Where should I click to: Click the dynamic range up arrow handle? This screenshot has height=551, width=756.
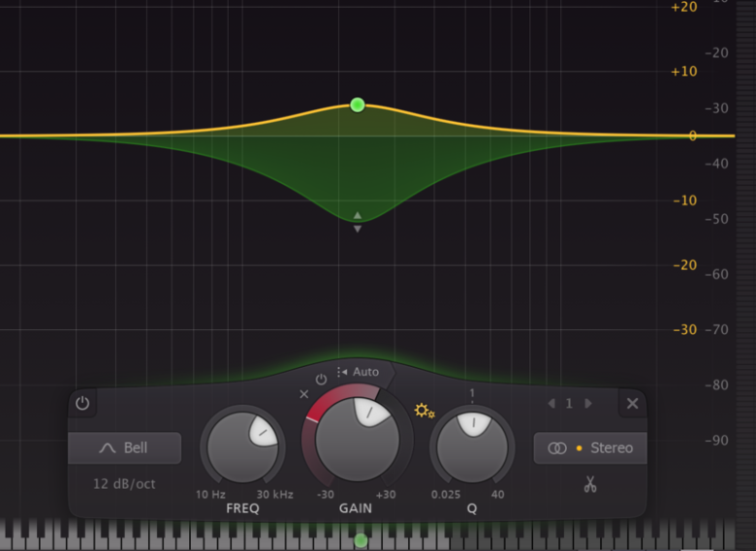coord(358,215)
